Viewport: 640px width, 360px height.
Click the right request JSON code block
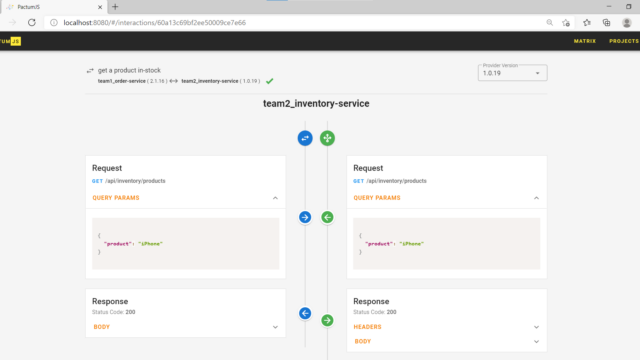pos(447,244)
